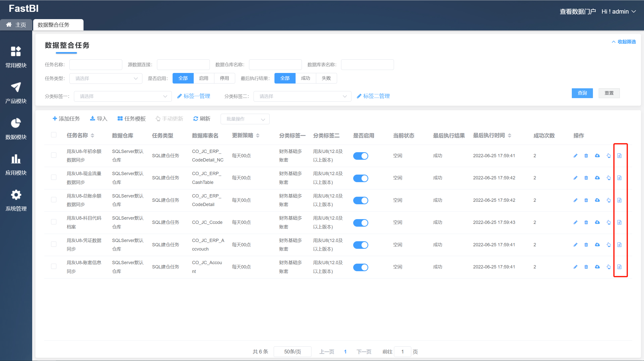Switch to the 主页 tab
The image size is (644, 361).
[16, 25]
